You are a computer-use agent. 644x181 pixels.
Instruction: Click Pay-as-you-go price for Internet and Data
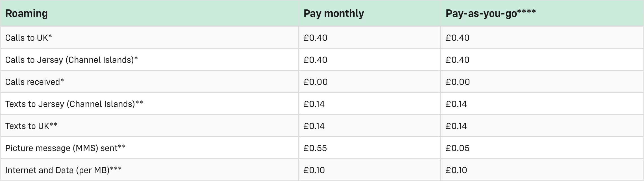click(x=456, y=170)
